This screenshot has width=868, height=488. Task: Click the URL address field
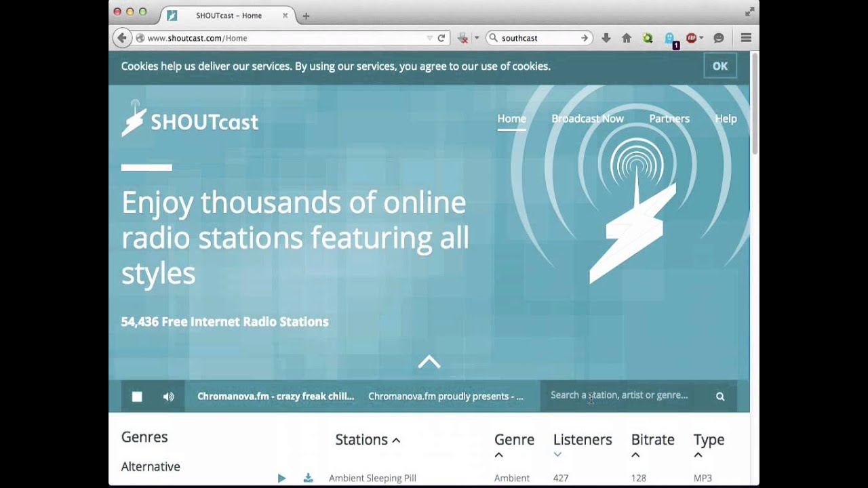point(285,38)
